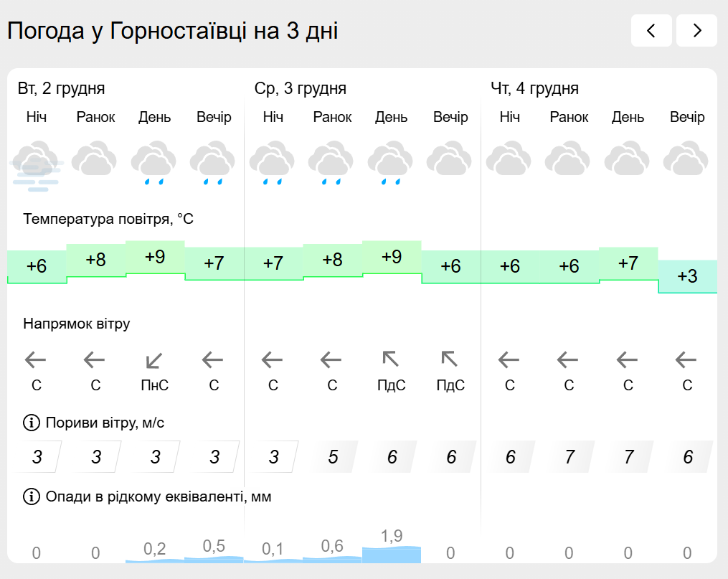728x579 pixels.
Task: Click the info icon beside Пориви вітру
Action: coord(32,423)
